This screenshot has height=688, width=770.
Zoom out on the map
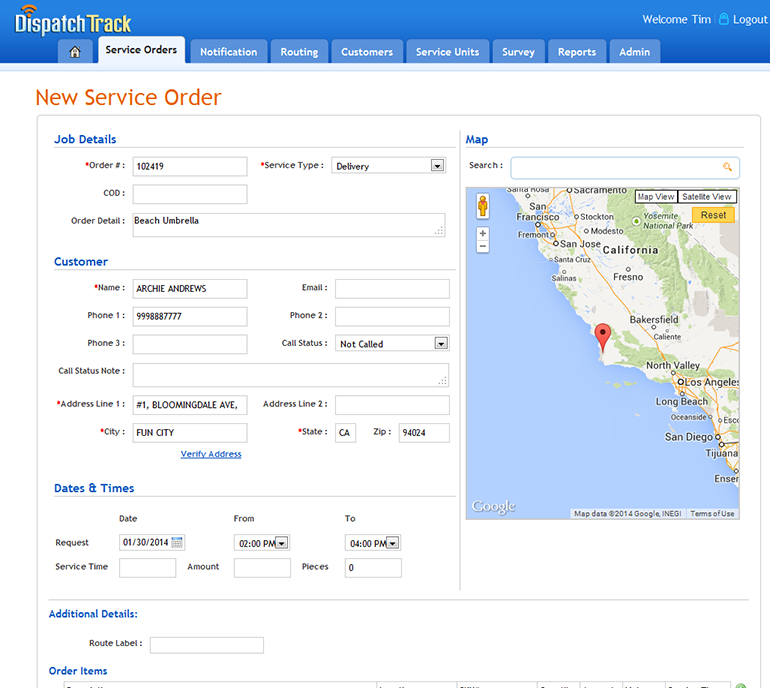point(483,246)
